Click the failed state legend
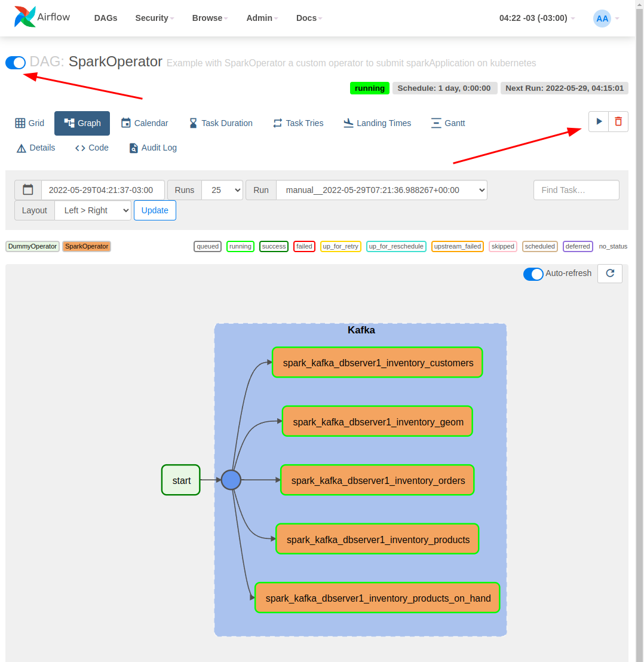This screenshot has width=644, height=662. coord(304,247)
